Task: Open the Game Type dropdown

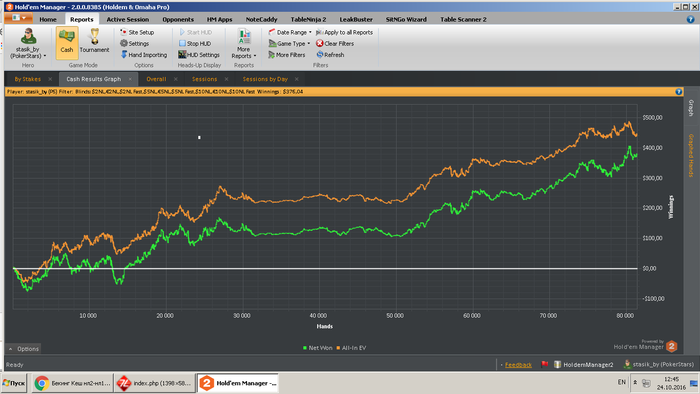Action: 289,43
